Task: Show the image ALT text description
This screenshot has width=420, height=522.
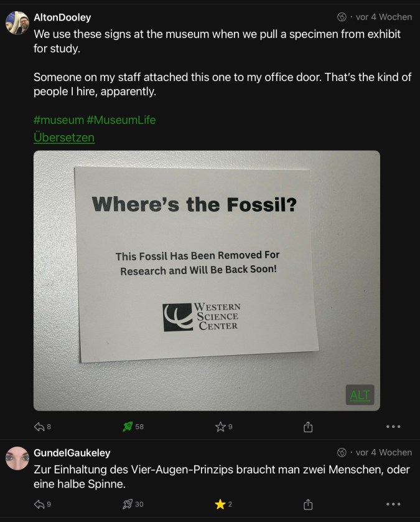Action: tap(360, 395)
